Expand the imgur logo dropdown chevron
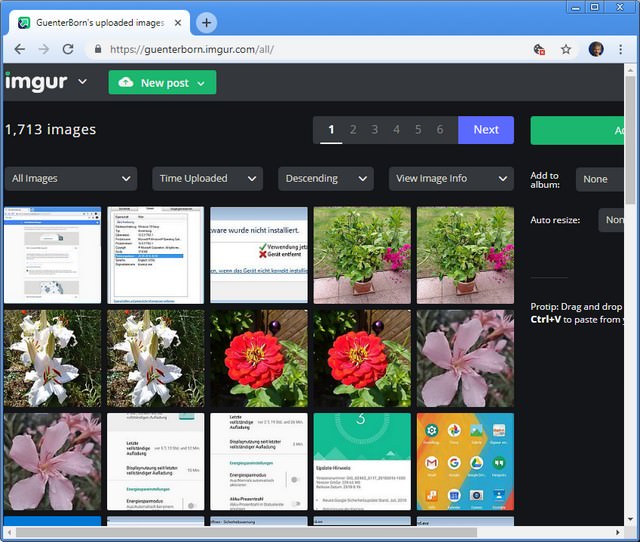 tap(82, 82)
